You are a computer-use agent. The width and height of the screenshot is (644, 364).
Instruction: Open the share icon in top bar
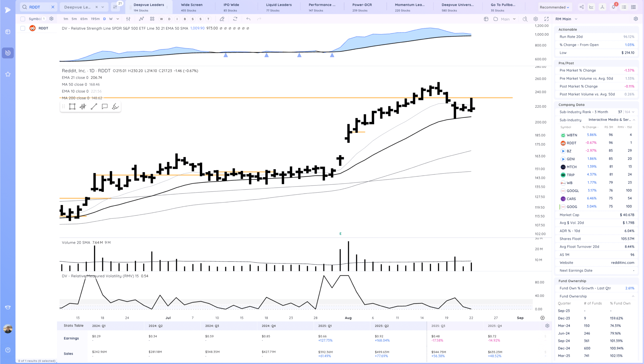[582, 7]
